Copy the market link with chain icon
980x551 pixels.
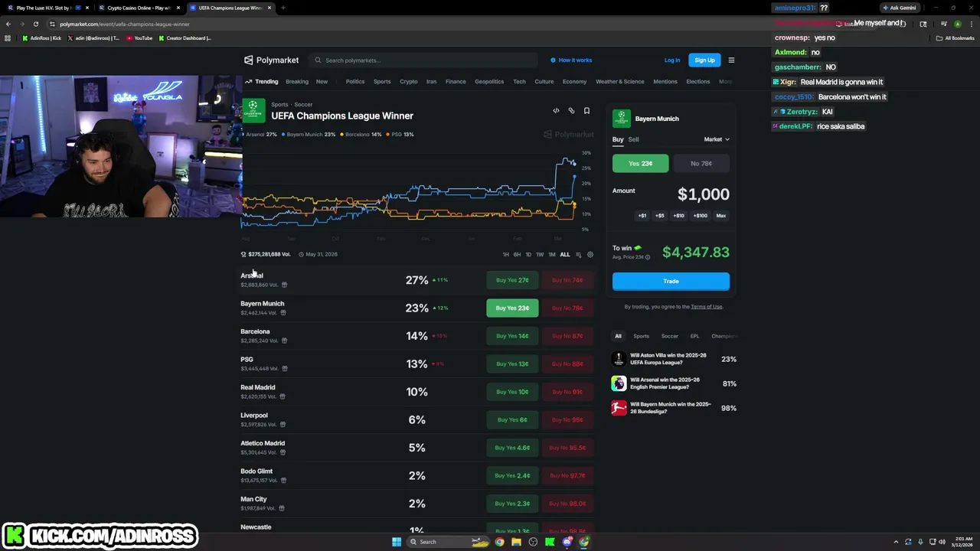tap(571, 111)
